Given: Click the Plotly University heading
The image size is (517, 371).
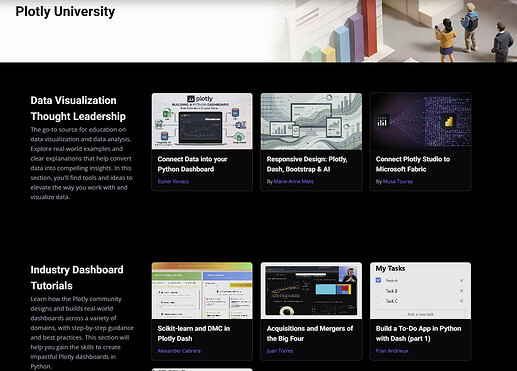Looking at the screenshot, I should point(65,11).
